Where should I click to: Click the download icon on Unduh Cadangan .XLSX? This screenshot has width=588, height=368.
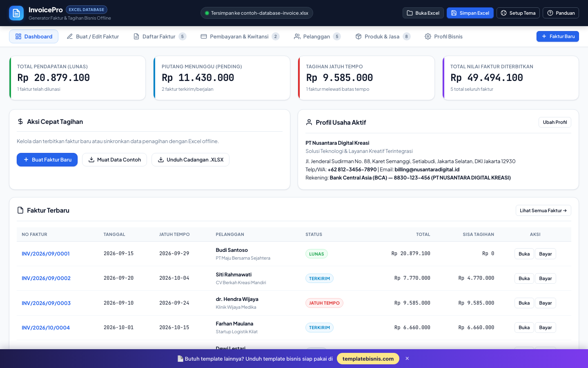pos(161,160)
